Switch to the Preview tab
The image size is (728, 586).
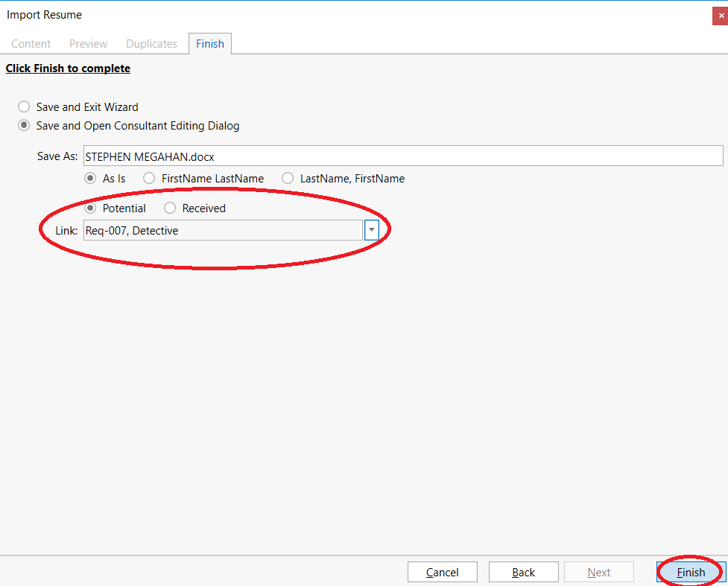pos(88,44)
